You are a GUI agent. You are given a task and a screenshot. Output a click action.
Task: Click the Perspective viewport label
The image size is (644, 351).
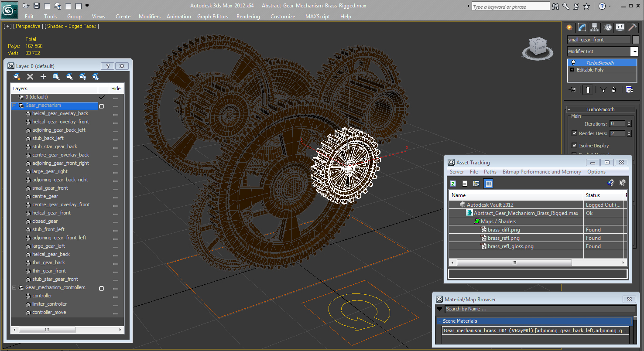28,26
